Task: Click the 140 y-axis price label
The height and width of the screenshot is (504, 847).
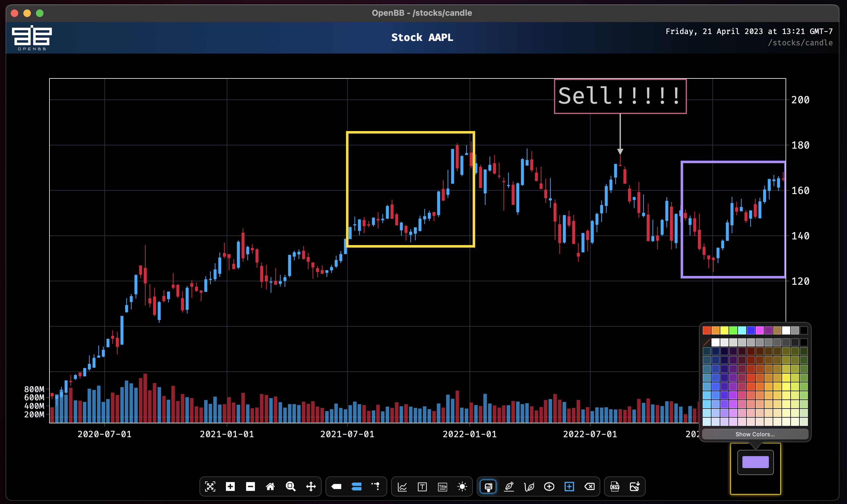Action: 800,236
